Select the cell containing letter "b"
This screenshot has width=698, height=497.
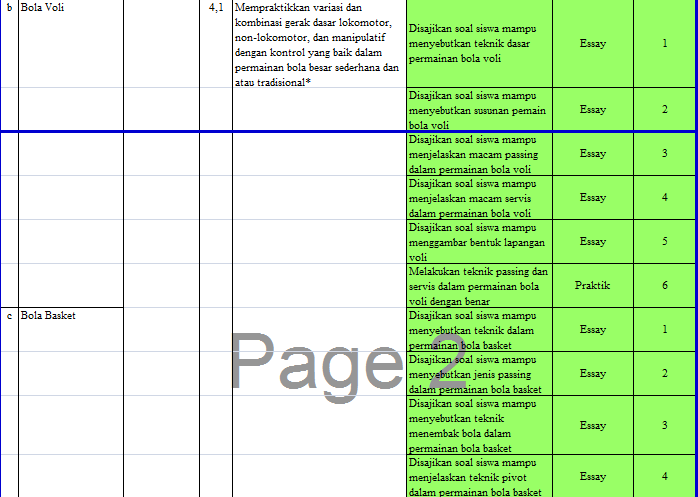(x=9, y=43)
